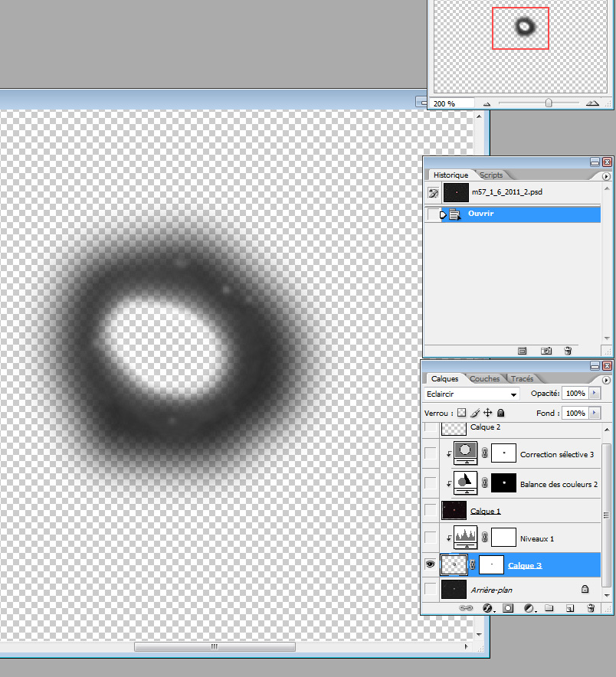This screenshot has height=677, width=616.
Task: Click the red view box in Navigator preview
Action: pos(520,28)
